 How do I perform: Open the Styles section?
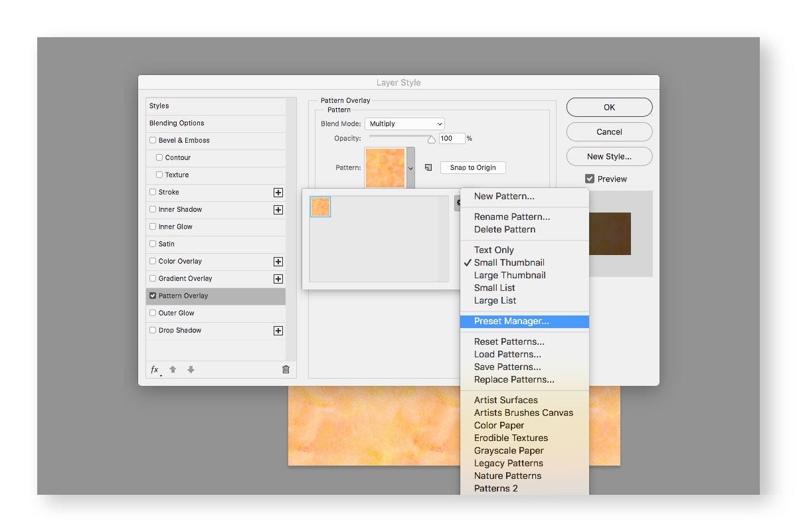click(x=215, y=106)
